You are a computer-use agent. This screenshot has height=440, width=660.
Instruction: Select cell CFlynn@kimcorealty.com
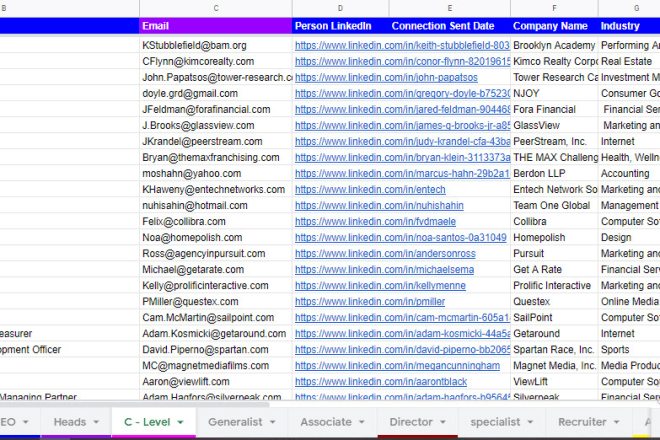[216, 61]
